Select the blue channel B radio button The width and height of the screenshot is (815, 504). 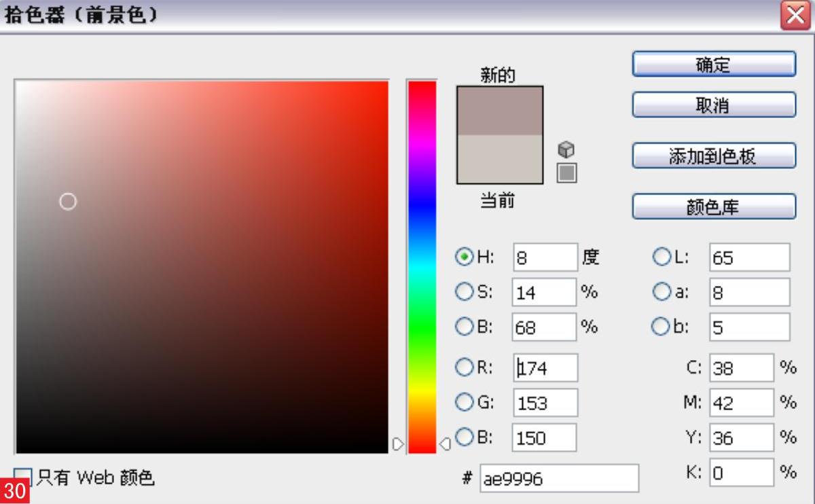[x=465, y=437]
